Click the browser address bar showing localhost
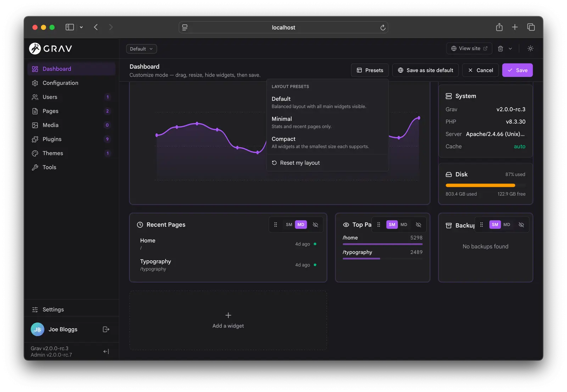This screenshot has width=567, height=392. coord(283,27)
